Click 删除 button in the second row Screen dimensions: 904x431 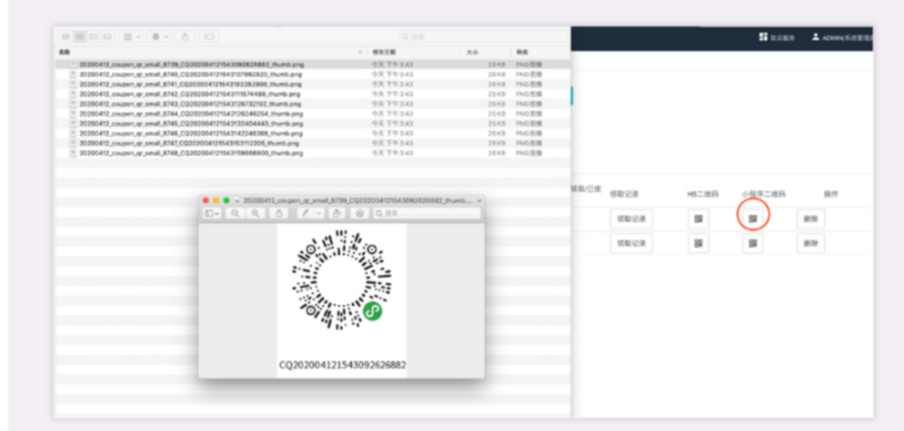811,243
